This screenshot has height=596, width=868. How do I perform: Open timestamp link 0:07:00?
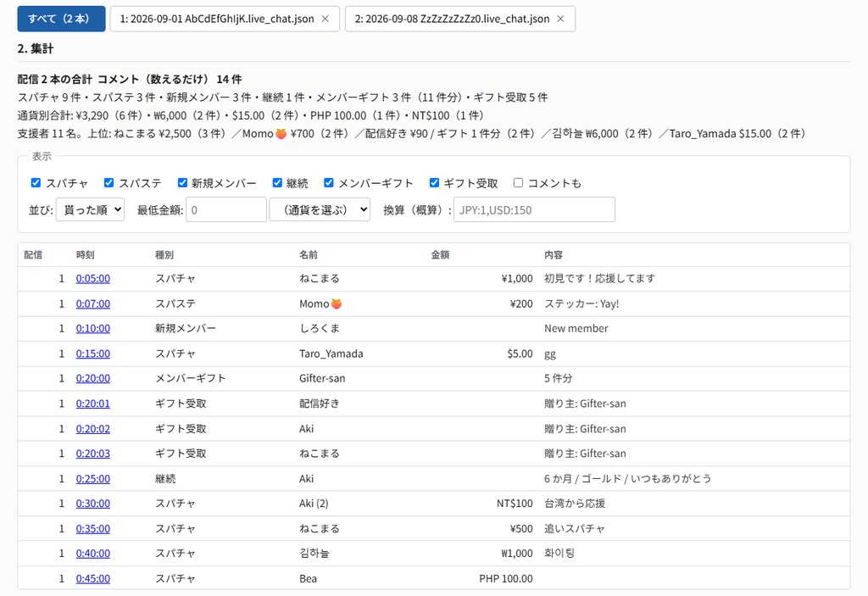(x=93, y=304)
